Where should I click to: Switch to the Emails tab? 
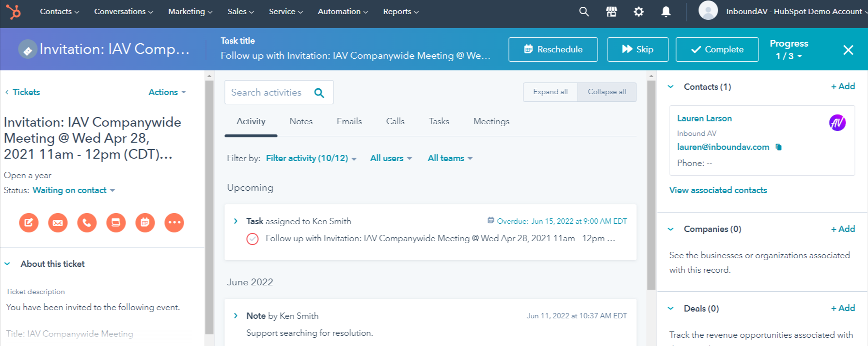point(349,121)
